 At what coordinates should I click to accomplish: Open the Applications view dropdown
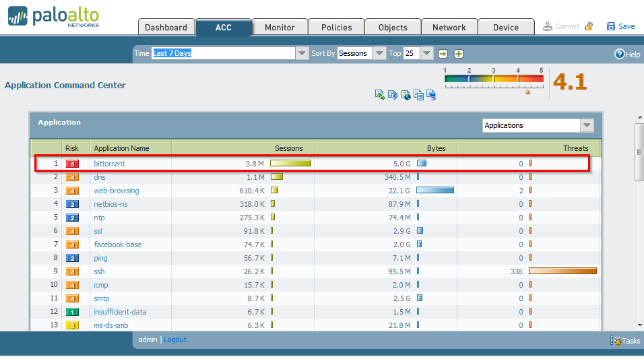tap(587, 125)
